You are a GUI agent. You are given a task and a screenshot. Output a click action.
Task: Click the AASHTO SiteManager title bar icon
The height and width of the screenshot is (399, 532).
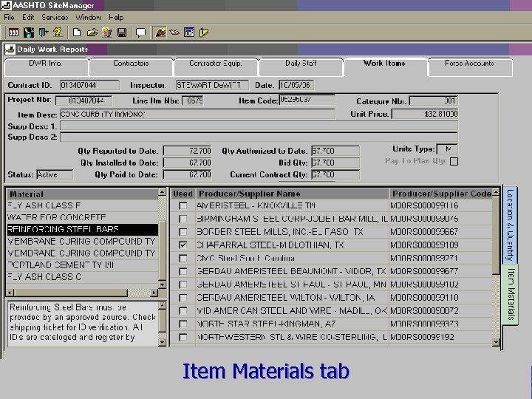coord(6,5)
